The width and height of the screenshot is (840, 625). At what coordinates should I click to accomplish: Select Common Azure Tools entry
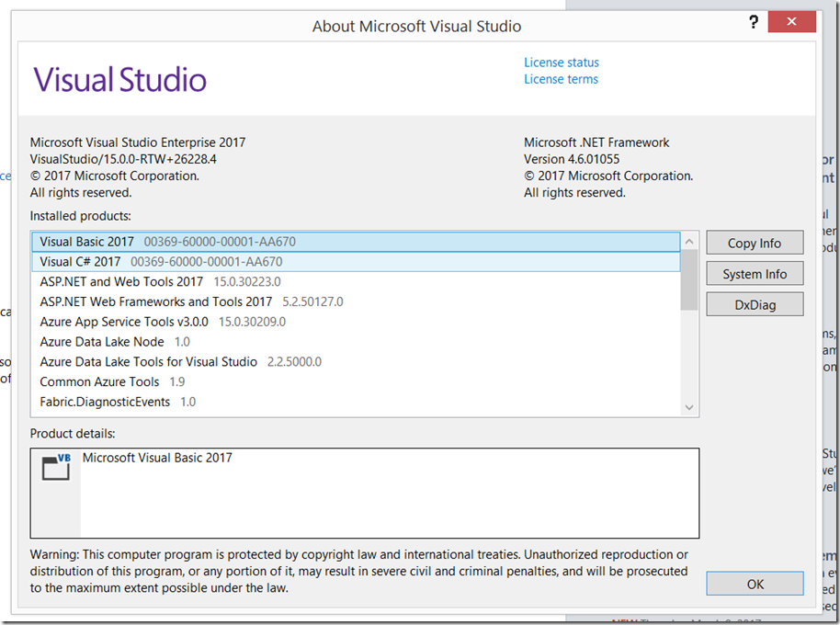pos(99,381)
